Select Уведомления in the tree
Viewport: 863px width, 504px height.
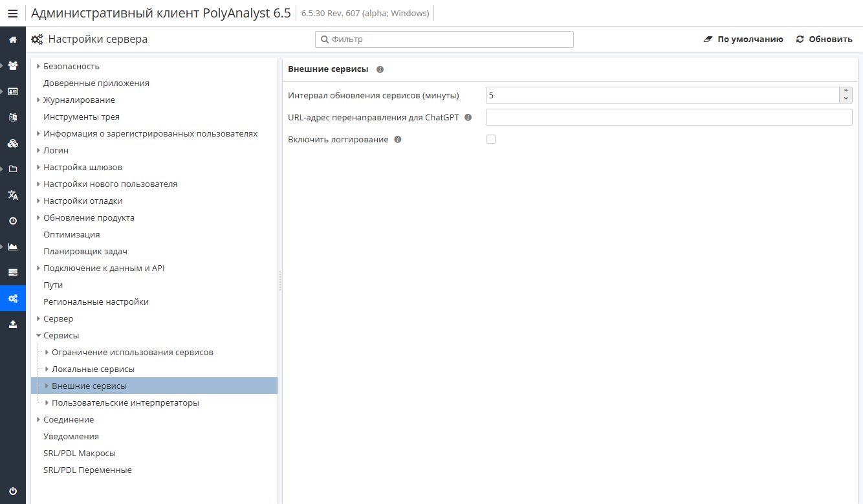pyautogui.click(x=71, y=437)
